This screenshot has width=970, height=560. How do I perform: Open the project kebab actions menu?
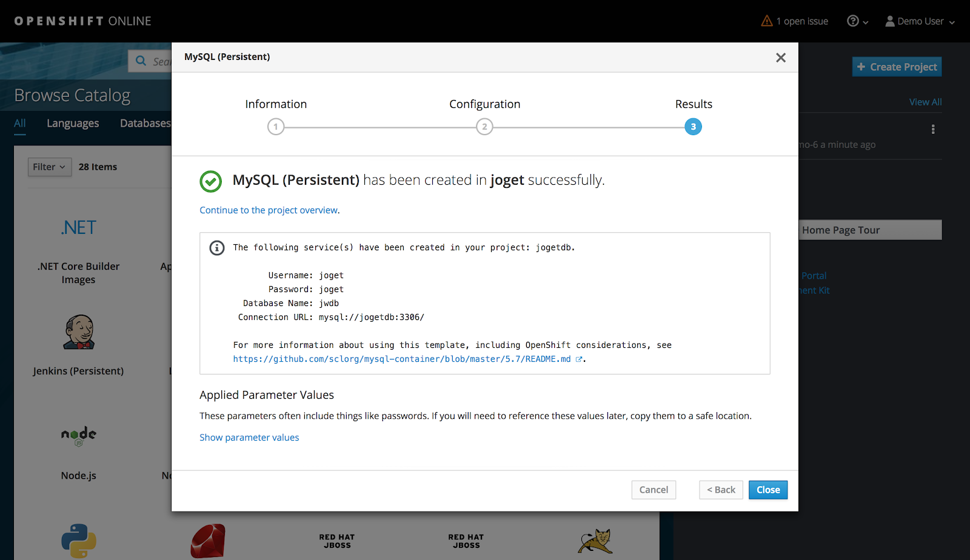click(x=933, y=129)
